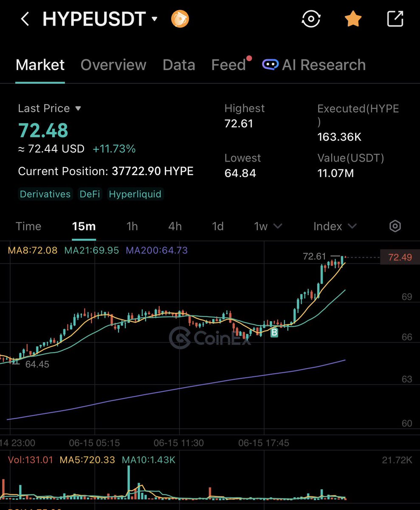Open the Feed tab

click(x=229, y=65)
